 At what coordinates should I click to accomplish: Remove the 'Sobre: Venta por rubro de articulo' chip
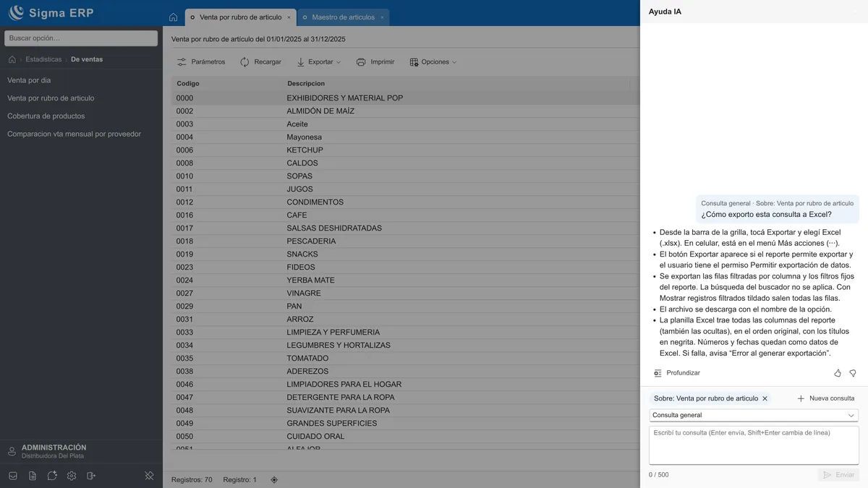(765, 398)
